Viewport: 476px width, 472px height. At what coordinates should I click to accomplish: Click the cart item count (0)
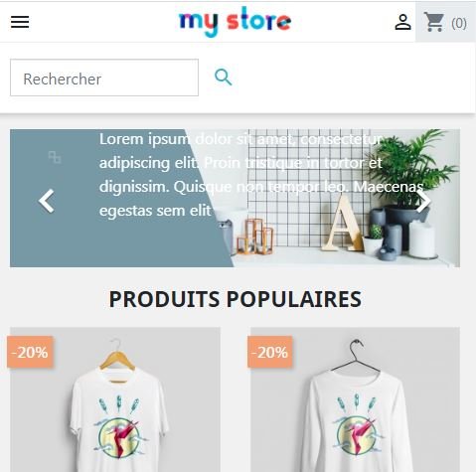click(x=459, y=23)
